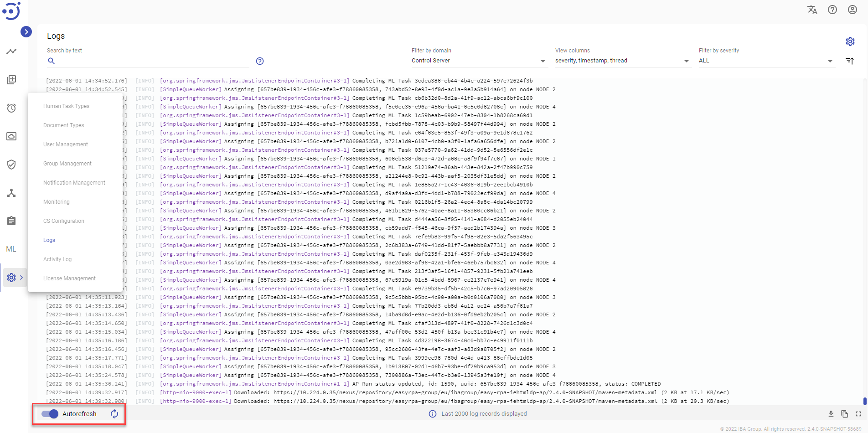Select Activity Log menu item
Image resolution: width=868 pixels, height=433 pixels.
click(x=57, y=259)
